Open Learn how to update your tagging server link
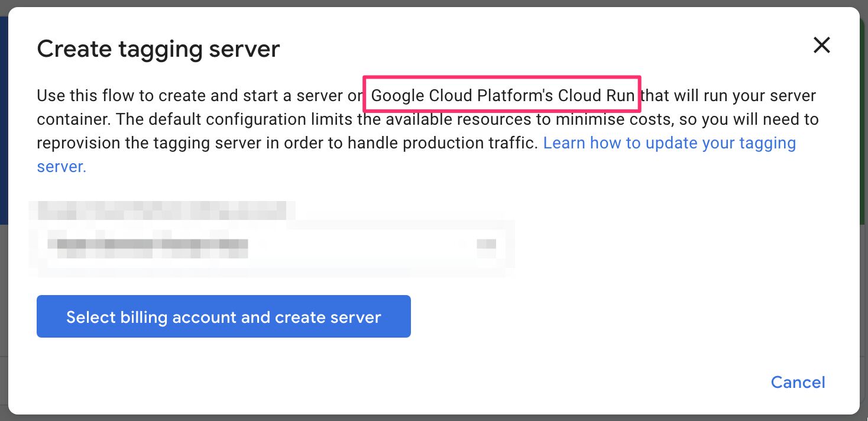Image resolution: width=868 pixels, height=421 pixels. click(669, 143)
